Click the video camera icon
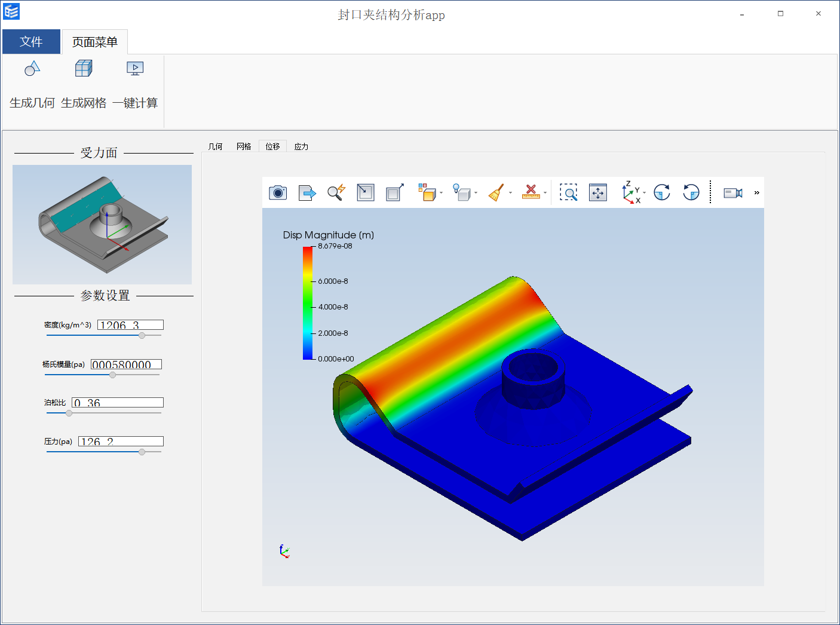The height and width of the screenshot is (625, 840). pyautogui.click(x=732, y=192)
